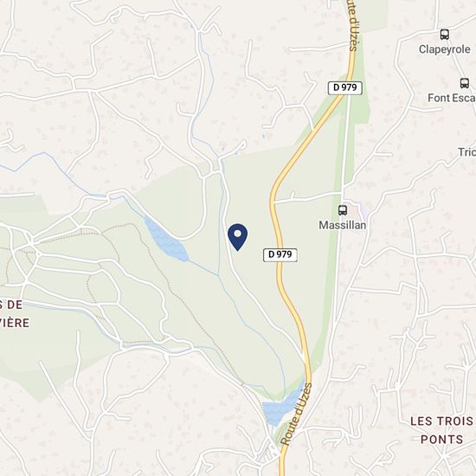
Task: Click the lower D 979 road shield near pin
Action: (x=280, y=254)
